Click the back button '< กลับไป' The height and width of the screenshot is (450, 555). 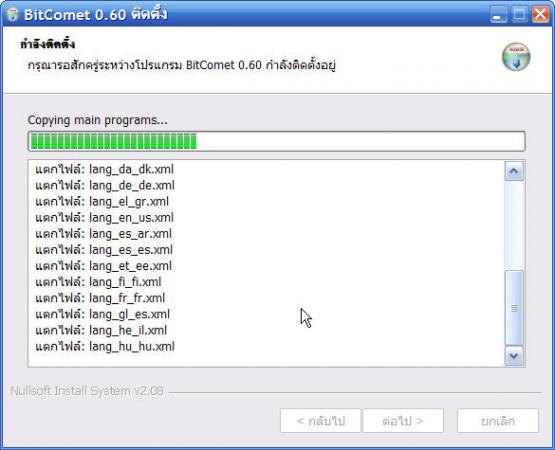click(x=320, y=421)
